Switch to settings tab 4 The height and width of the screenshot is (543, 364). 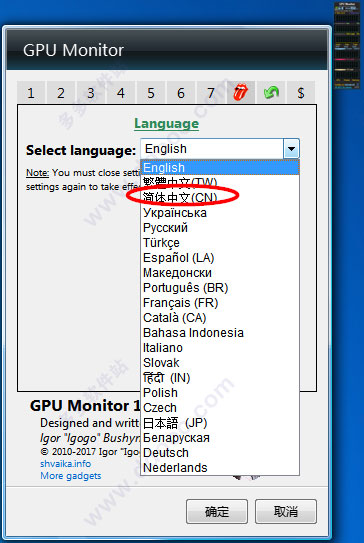[x=121, y=92]
